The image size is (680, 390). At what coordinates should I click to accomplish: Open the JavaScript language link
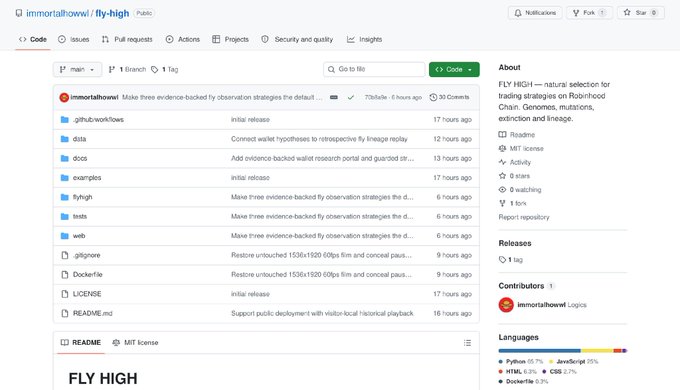point(573,362)
